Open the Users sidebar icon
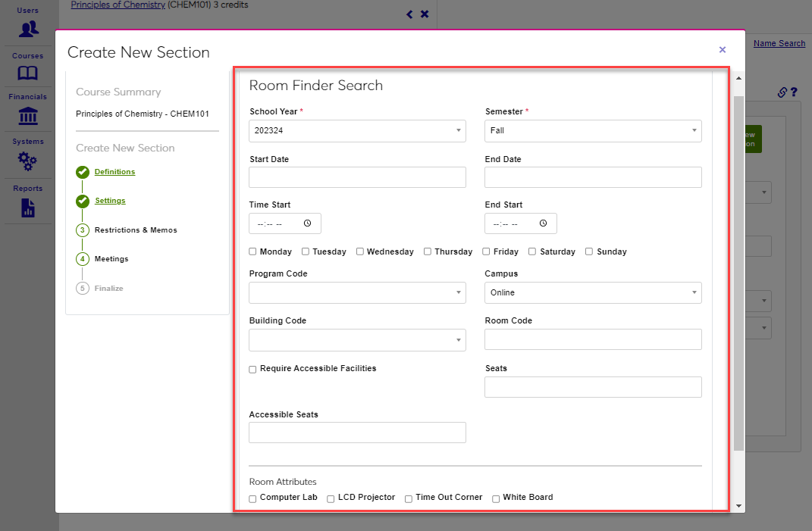The height and width of the screenshot is (531, 812). [x=28, y=29]
